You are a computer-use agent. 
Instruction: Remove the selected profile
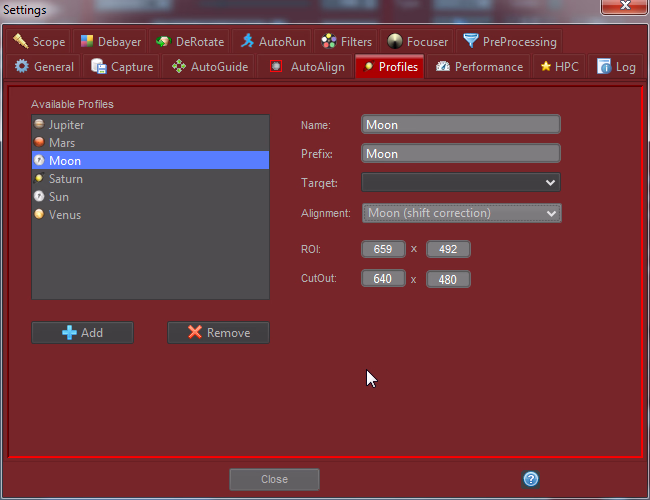click(x=218, y=333)
